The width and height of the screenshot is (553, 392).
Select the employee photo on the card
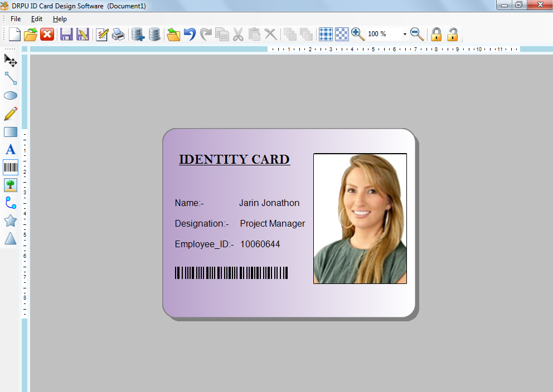(x=360, y=218)
